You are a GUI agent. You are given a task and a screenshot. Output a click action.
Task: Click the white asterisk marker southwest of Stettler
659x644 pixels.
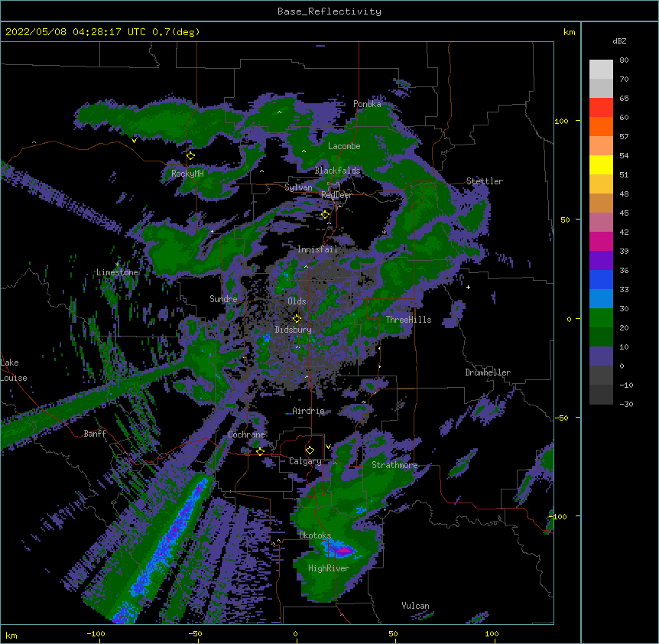pos(384,232)
